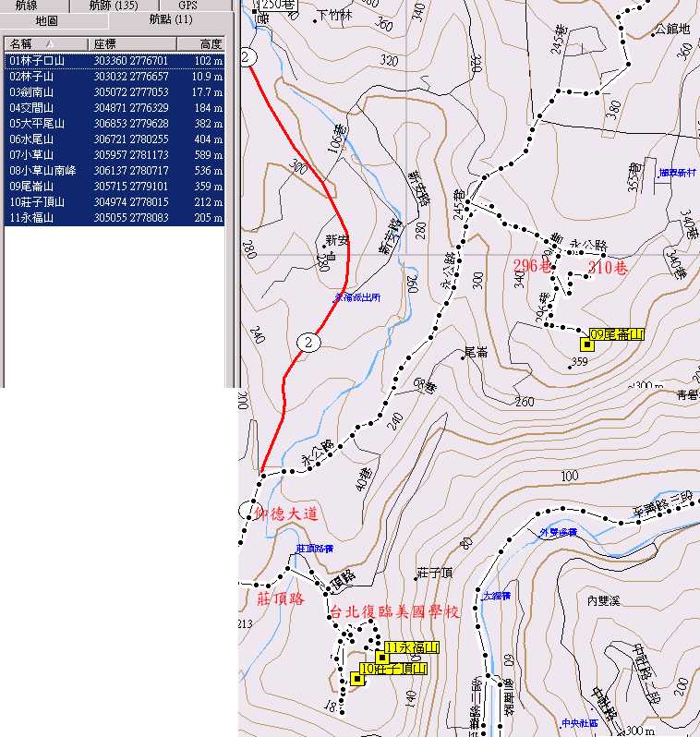700x737 pixels.
Task: Select waypoint row 06水尾山
Action: pyautogui.click(x=115, y=139)
